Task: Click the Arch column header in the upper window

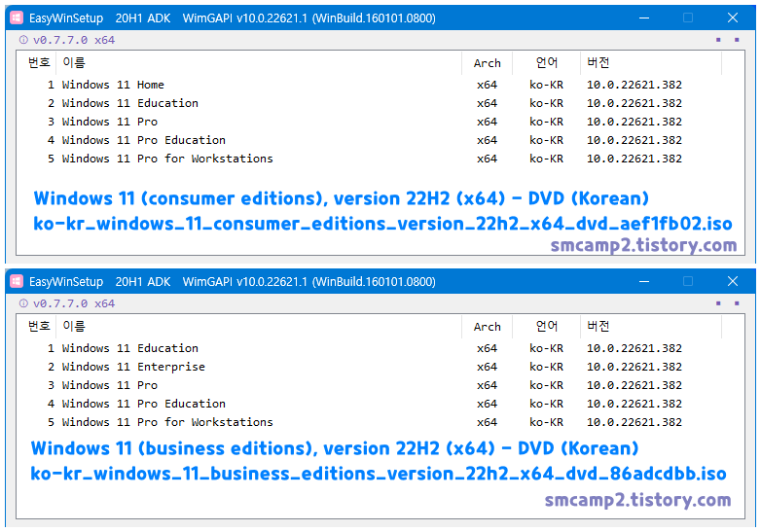Action: (487, 62)
